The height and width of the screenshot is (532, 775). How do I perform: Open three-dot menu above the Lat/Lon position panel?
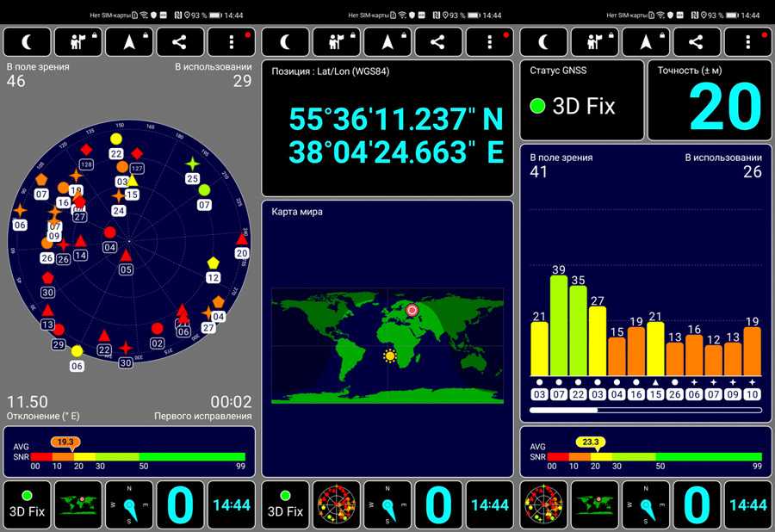pos(489,41)
